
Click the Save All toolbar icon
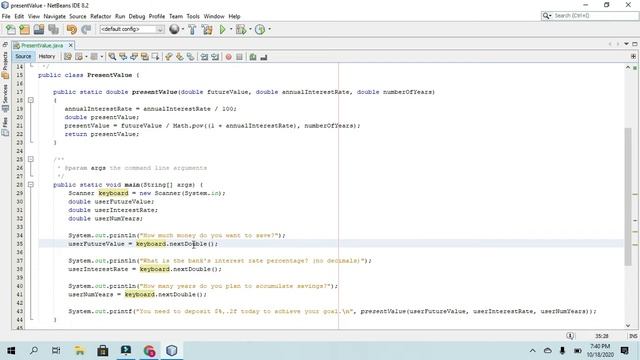click(x=53, y=29)
